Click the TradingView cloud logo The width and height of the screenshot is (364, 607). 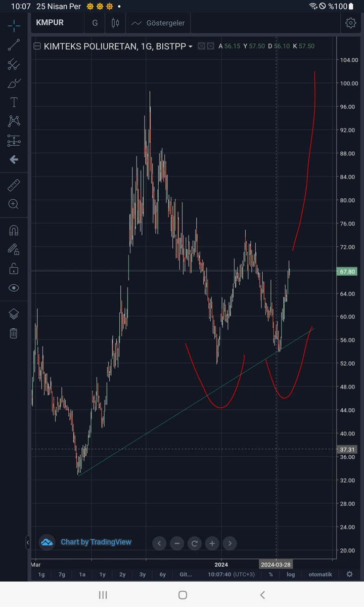[x=47, y=542]
